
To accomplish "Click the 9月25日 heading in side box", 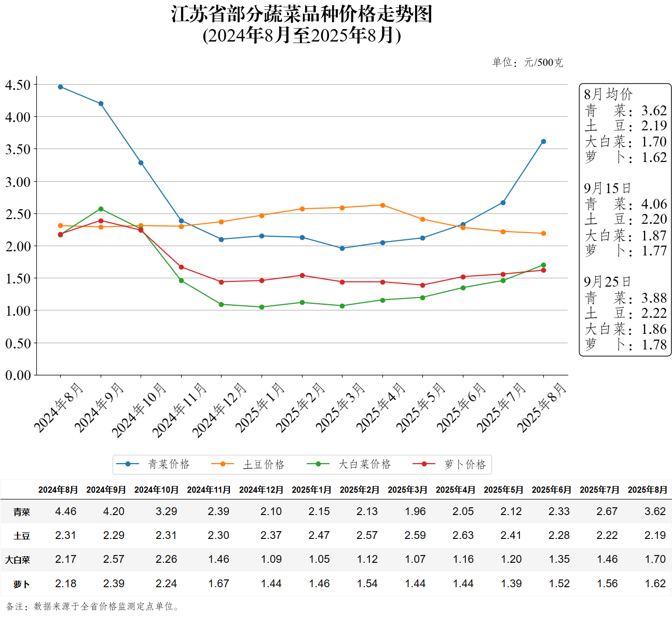I will point(607,282).
